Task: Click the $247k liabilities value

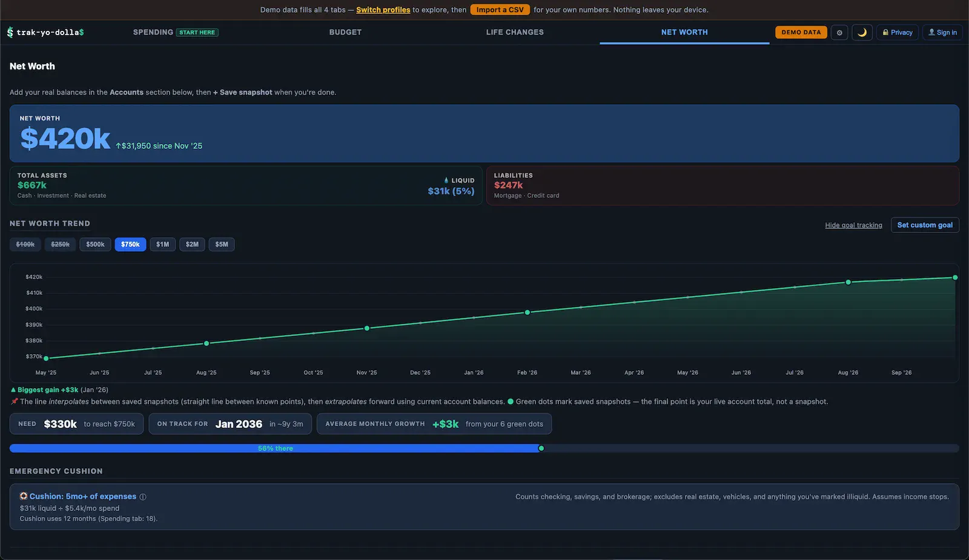Action: coord(508,185)
